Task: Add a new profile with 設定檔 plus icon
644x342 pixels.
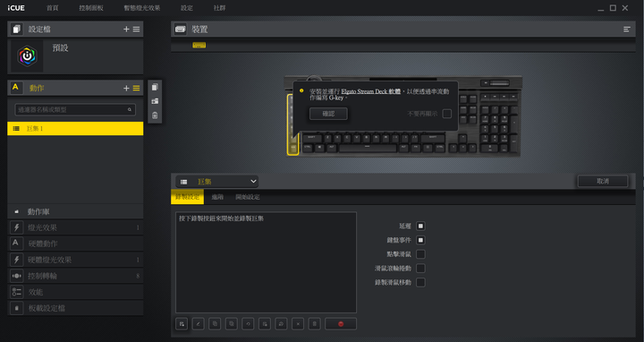Action: coord(126,30)
